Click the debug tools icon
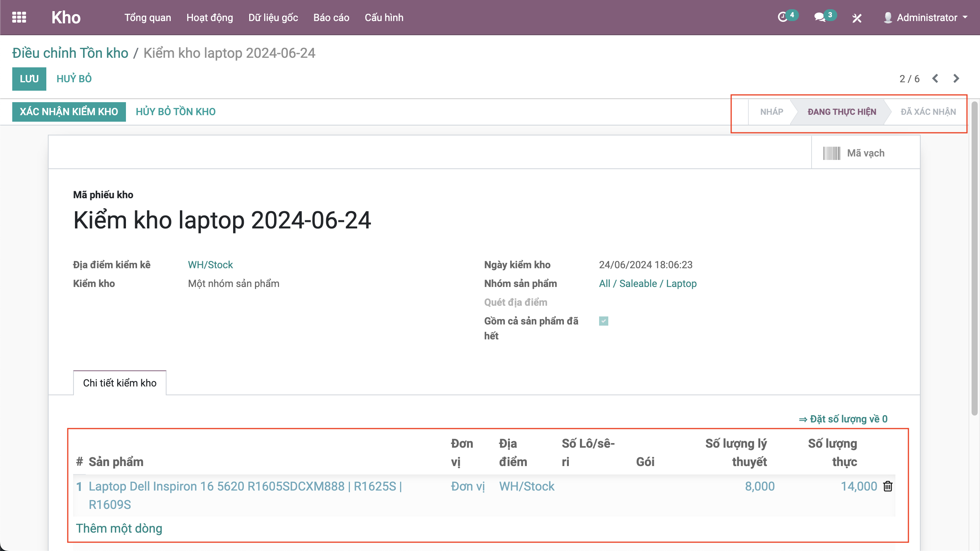Viewport: 980px width, 551px height. tap(857, 18)
